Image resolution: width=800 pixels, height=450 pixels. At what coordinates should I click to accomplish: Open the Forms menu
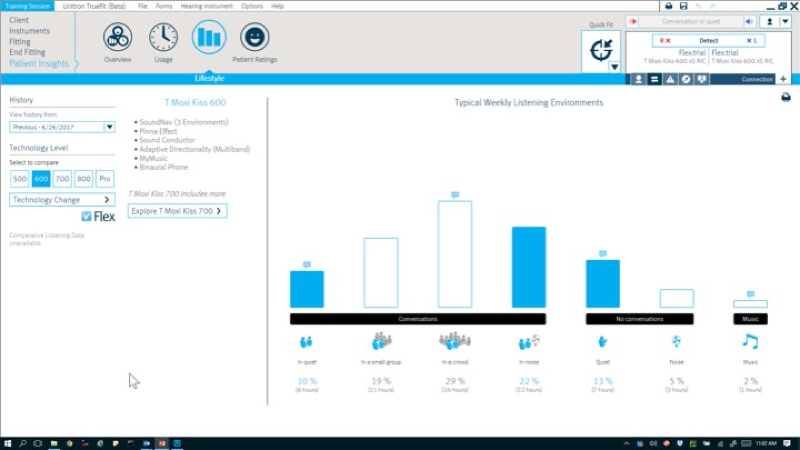164,6
